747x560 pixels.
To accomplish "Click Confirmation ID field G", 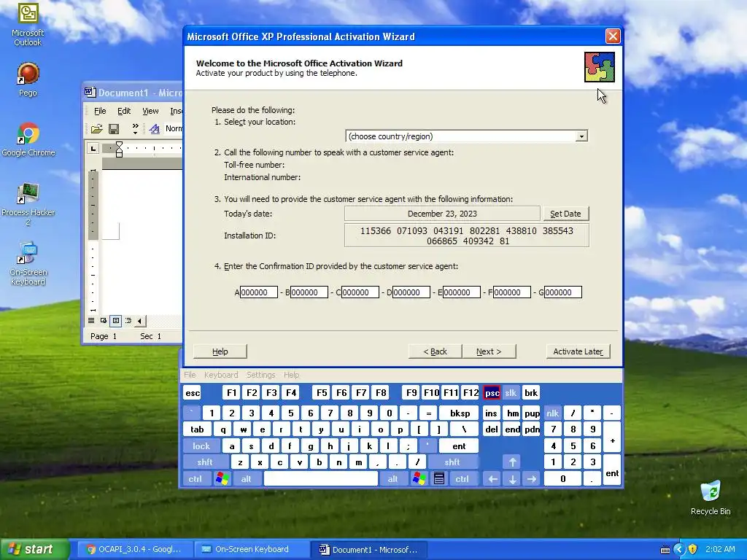I will 562,292.
